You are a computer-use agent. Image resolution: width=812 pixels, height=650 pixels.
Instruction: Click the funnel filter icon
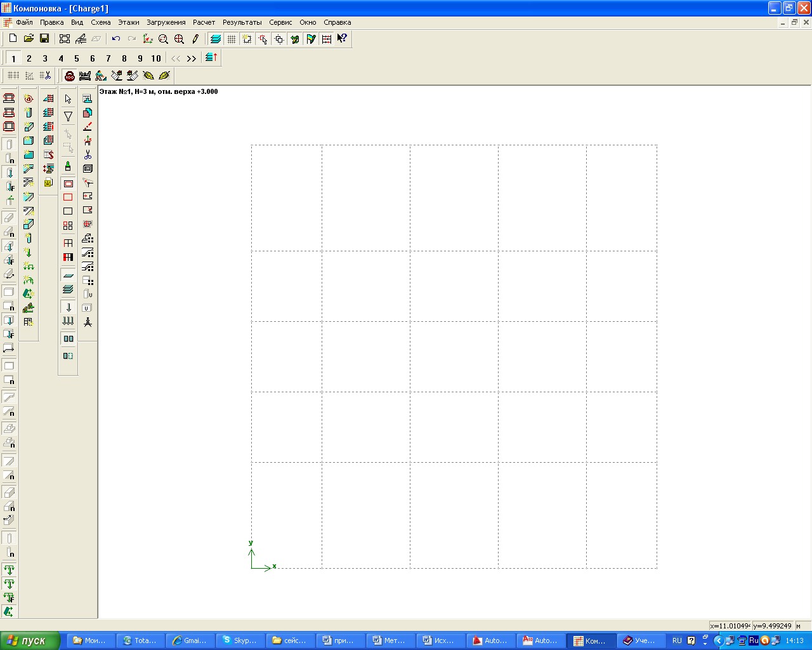pos(68,116)
